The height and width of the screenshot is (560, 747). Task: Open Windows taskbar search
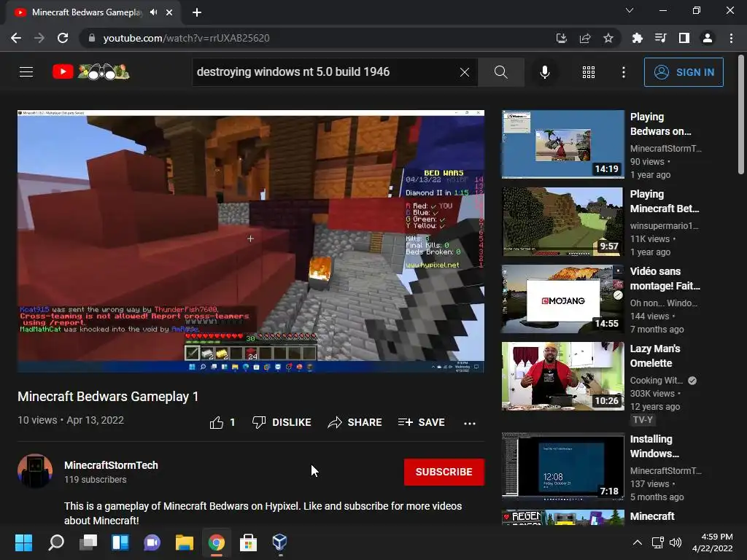pos(55,542)
